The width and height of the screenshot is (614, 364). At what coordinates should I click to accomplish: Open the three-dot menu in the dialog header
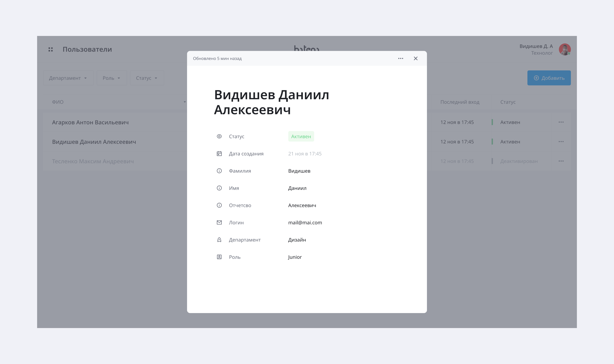coord(400,58)
